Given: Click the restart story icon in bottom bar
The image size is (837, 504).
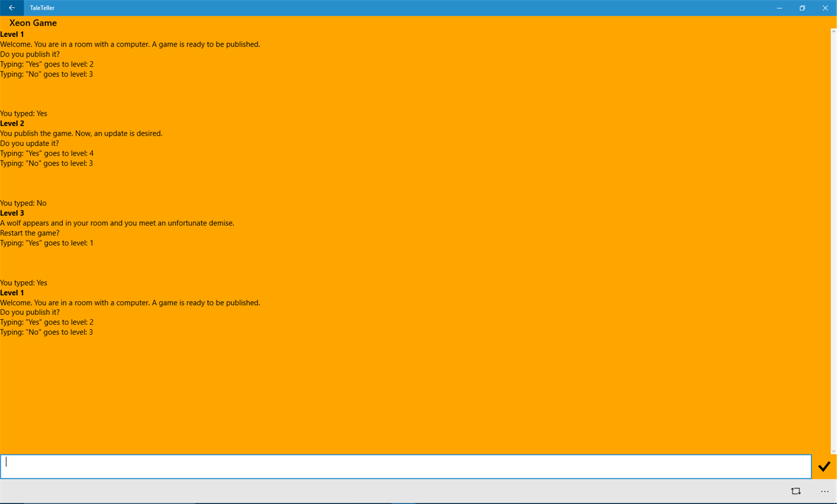Looking at the screenshot, I should [796, 492].
